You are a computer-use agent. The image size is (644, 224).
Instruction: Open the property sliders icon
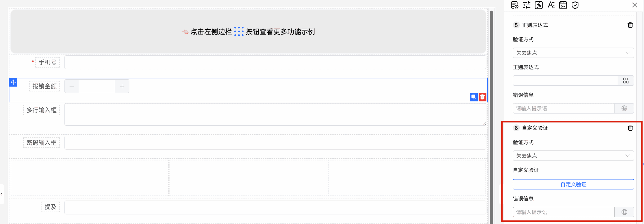(526, 5)
